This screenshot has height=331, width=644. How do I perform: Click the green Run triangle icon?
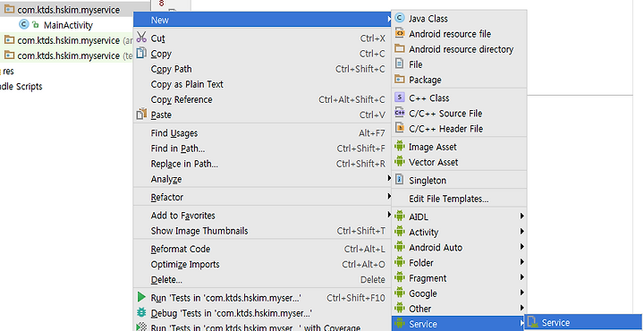pyautogui.click(x=141, y=297)
